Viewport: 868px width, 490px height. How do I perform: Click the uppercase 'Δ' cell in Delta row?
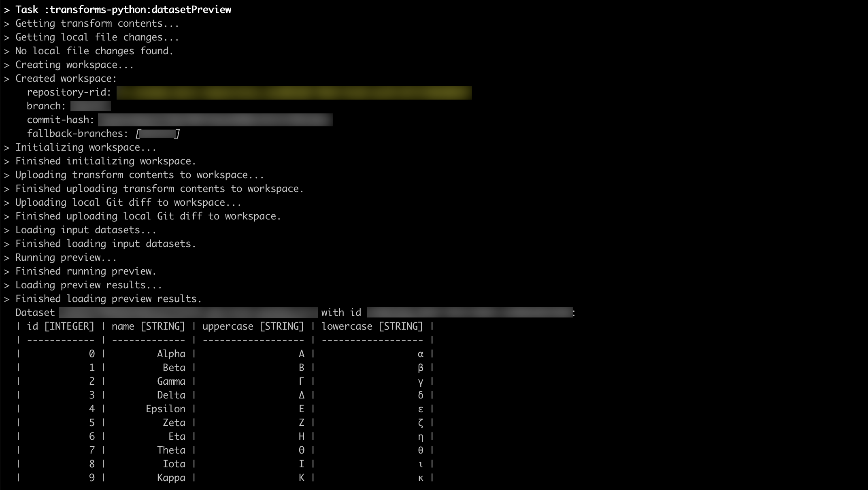pyautogui.click(x=301, y=395)
